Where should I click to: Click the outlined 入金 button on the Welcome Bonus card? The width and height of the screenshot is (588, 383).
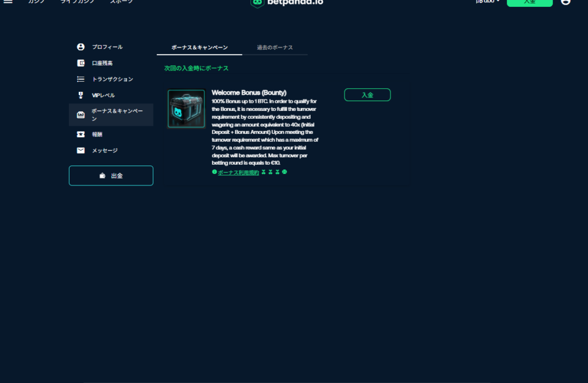click(x=367, y=95)
